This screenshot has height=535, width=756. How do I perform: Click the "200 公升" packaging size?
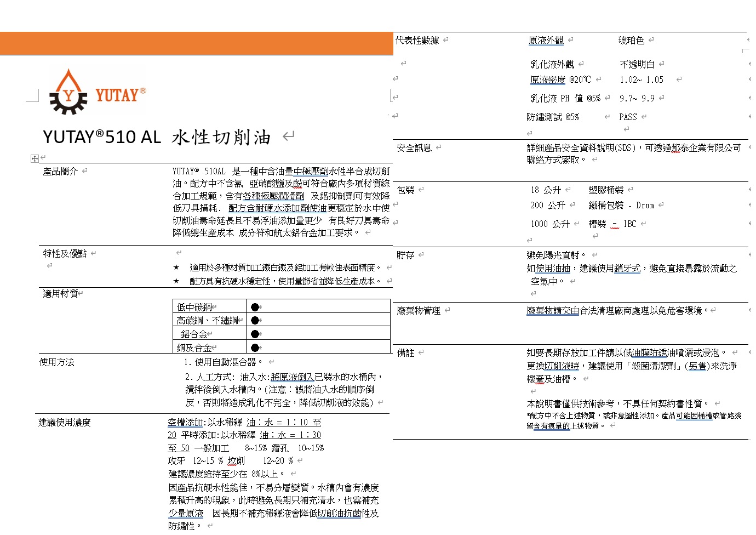548,205
